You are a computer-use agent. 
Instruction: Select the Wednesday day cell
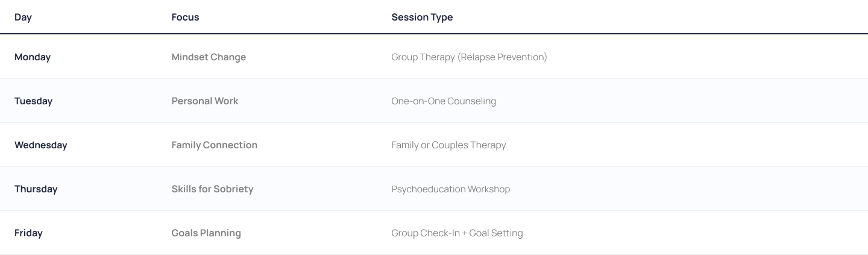click(x=41, y=145)
